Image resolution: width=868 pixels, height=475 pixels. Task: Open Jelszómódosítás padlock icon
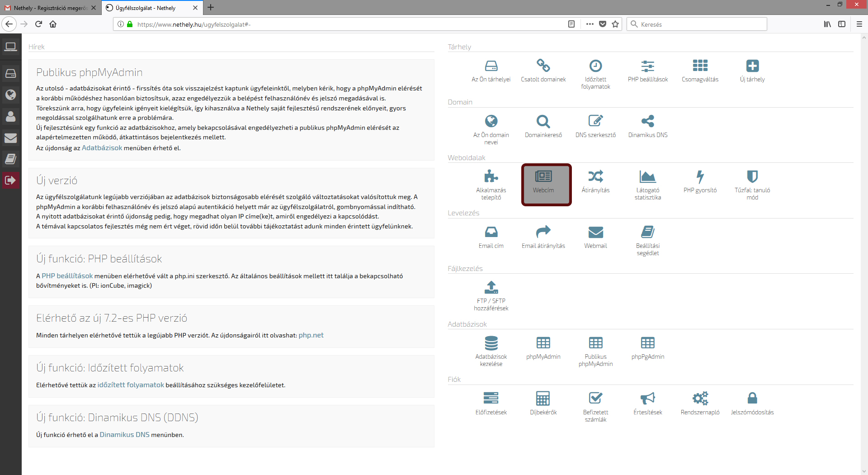752,398
